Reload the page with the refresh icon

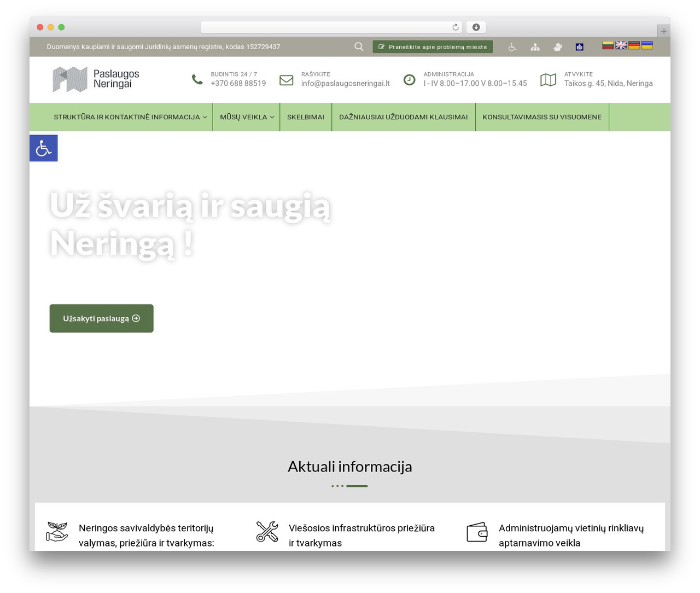click(x=456, y=27)
